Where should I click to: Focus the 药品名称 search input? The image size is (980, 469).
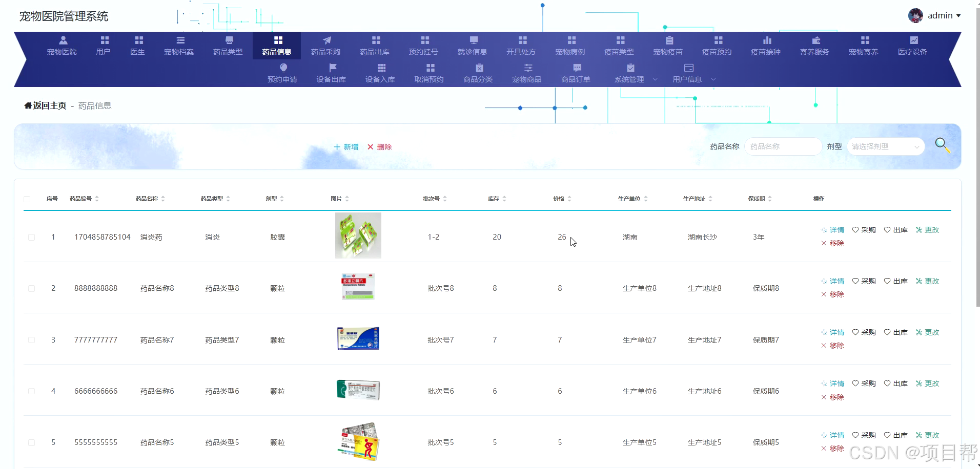[783, 146]
